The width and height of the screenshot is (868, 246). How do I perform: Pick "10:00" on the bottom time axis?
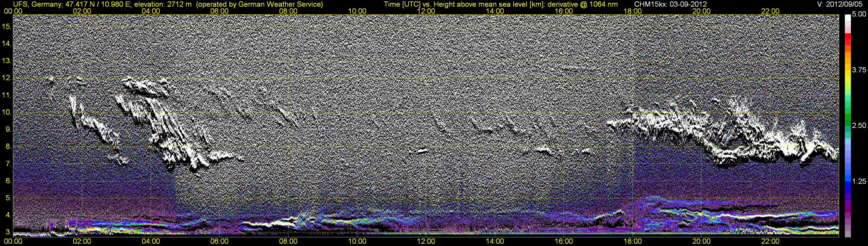click(x=357, y=241)
